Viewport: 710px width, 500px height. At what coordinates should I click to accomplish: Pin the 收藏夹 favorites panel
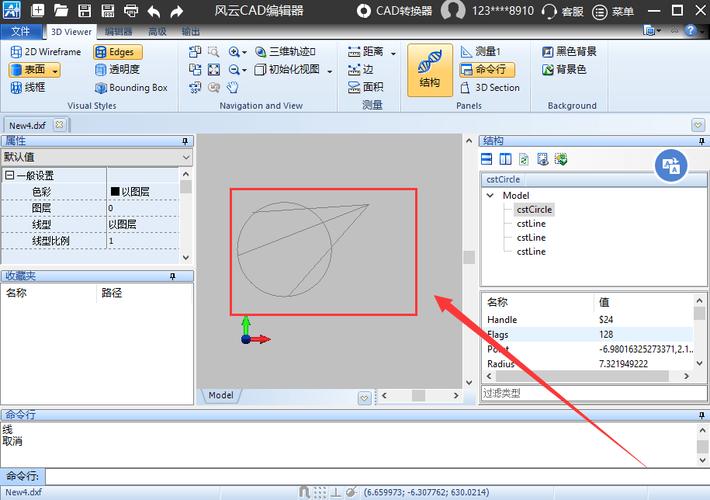tap(173, 276)
